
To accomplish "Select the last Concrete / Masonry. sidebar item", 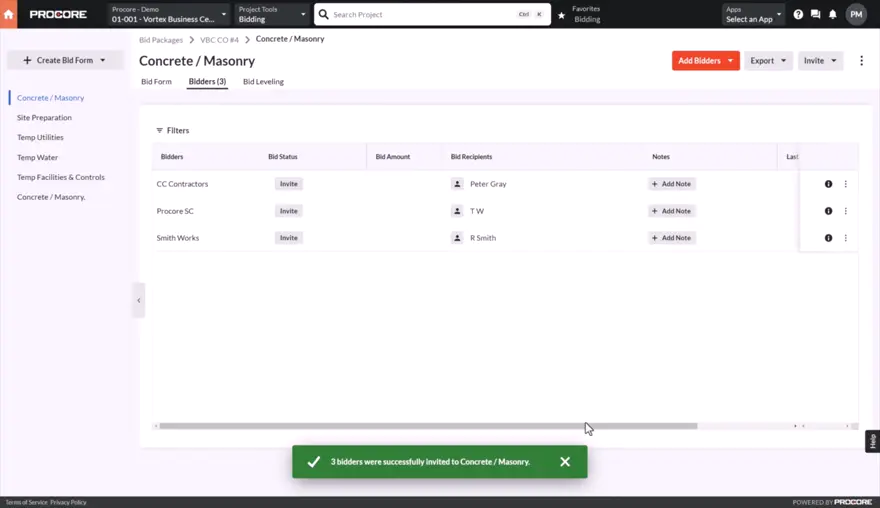I will [x=51, y=197].
